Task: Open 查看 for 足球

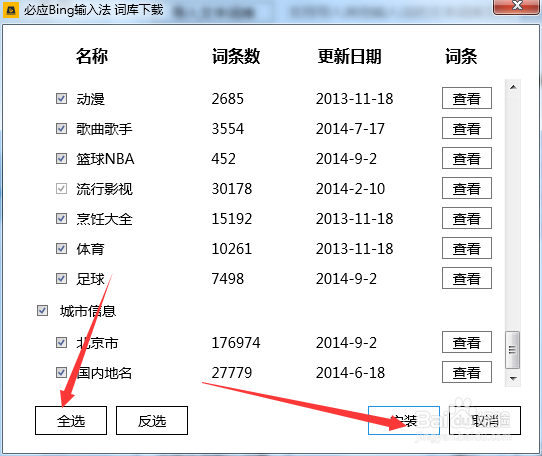Action: pos(467,278)
